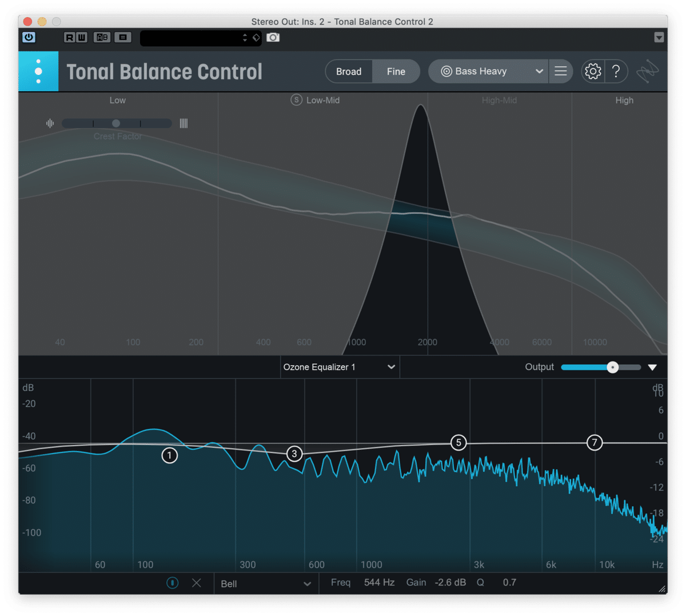Image resolution: width=686 pixels, height=616 pixels.
Task: Toggle the selected EQ band power button
Action: (172, 583)
